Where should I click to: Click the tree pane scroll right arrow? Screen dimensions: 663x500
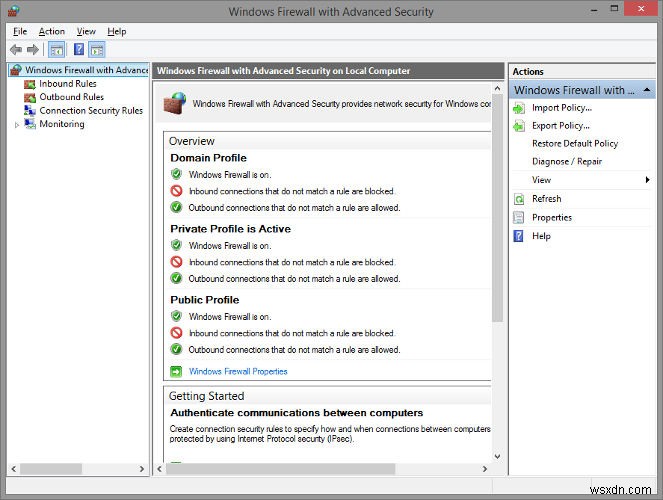point(142,469)
